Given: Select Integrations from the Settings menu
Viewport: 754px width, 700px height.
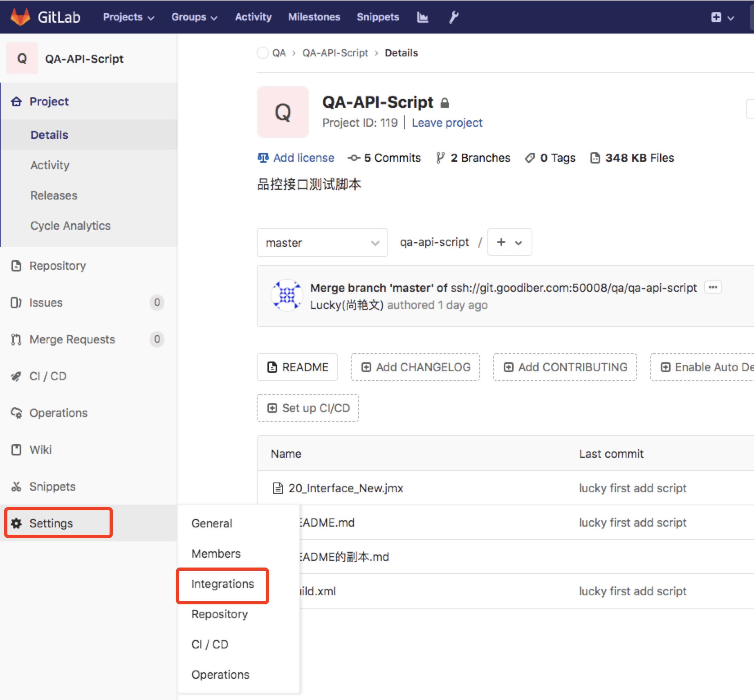Looking at the screenshot, I should pyautogui.click(x=222, y=584).
